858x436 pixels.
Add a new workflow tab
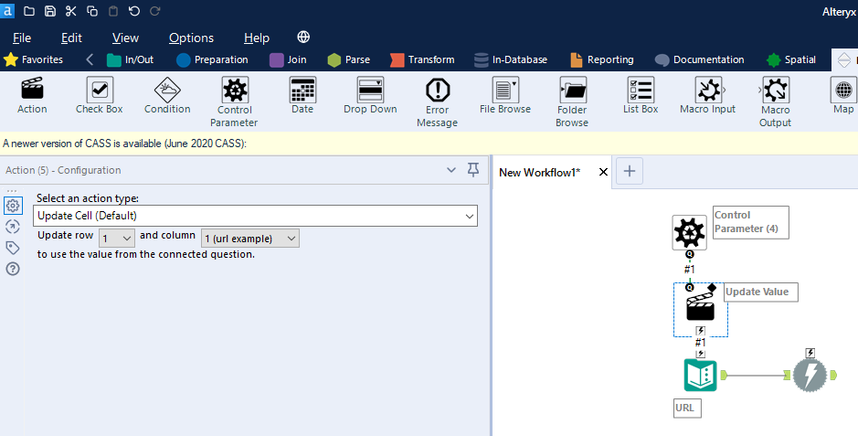[629, 171]
